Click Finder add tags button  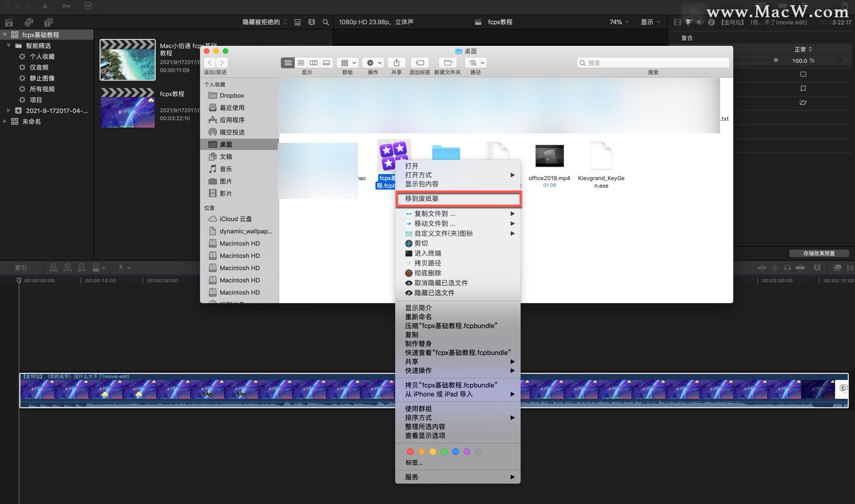point(420,63)
